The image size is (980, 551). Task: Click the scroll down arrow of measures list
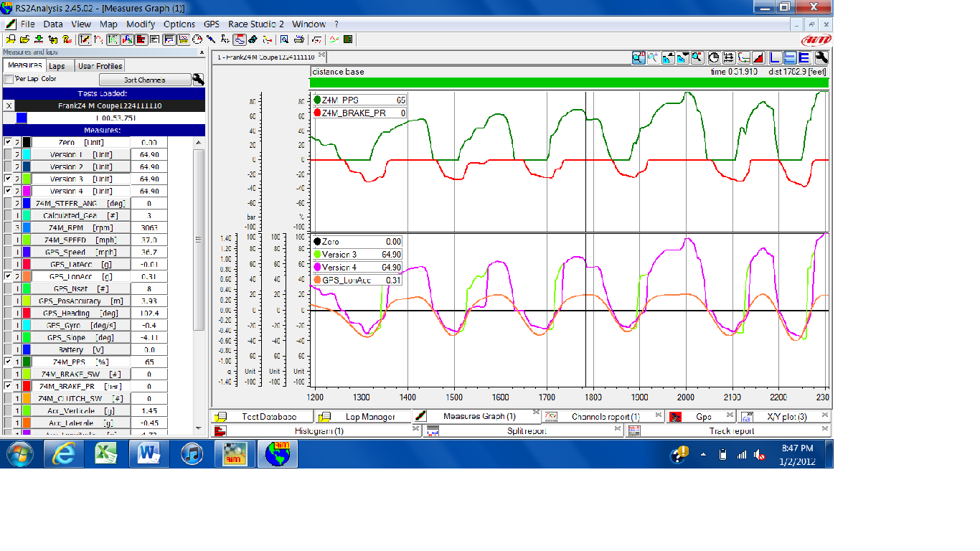click(199, 430)
